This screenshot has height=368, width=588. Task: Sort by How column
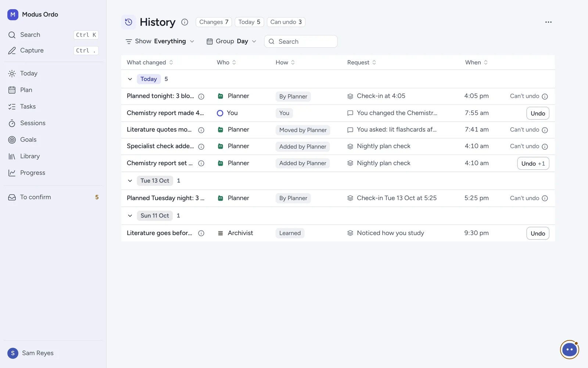click(x=285, y=62)
